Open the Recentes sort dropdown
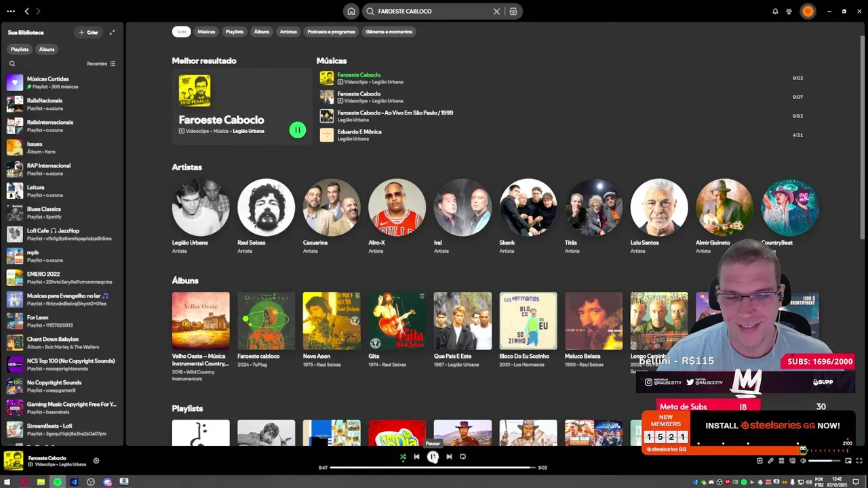This screenshot has height=488, width=868. 101,64
